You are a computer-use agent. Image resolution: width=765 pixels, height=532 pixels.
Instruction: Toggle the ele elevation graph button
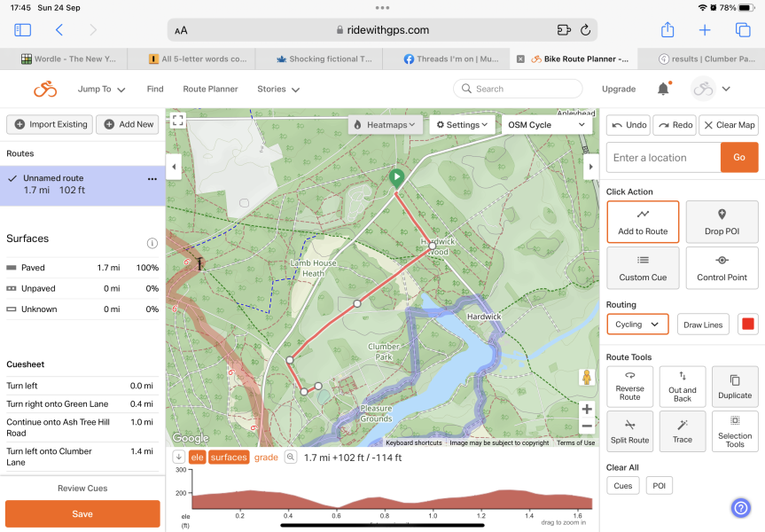coord(197,458)
